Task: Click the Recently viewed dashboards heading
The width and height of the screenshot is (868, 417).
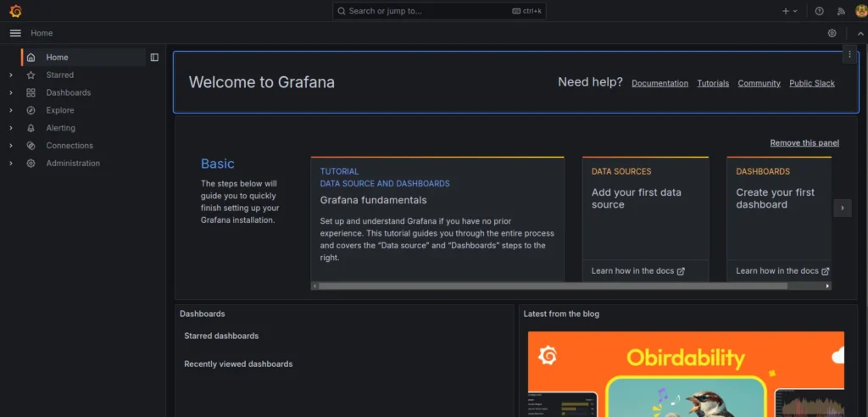Action: (x=238, y=364)
